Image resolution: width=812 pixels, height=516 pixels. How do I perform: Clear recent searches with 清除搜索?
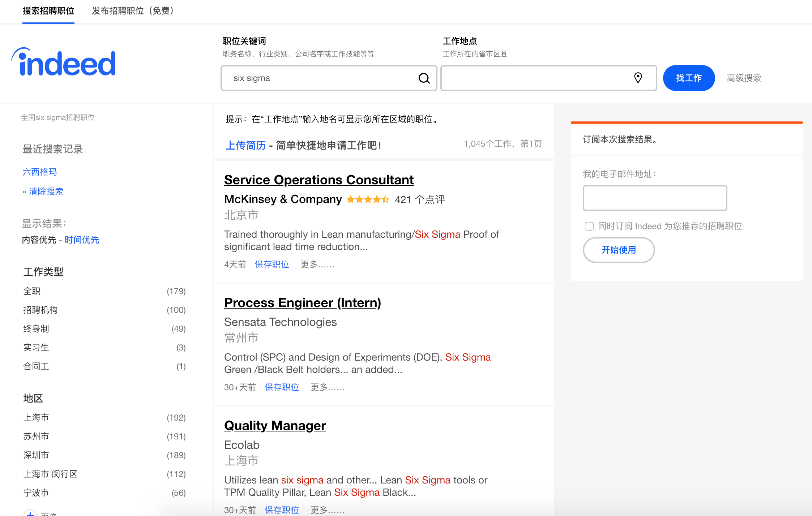click(46, 192)
